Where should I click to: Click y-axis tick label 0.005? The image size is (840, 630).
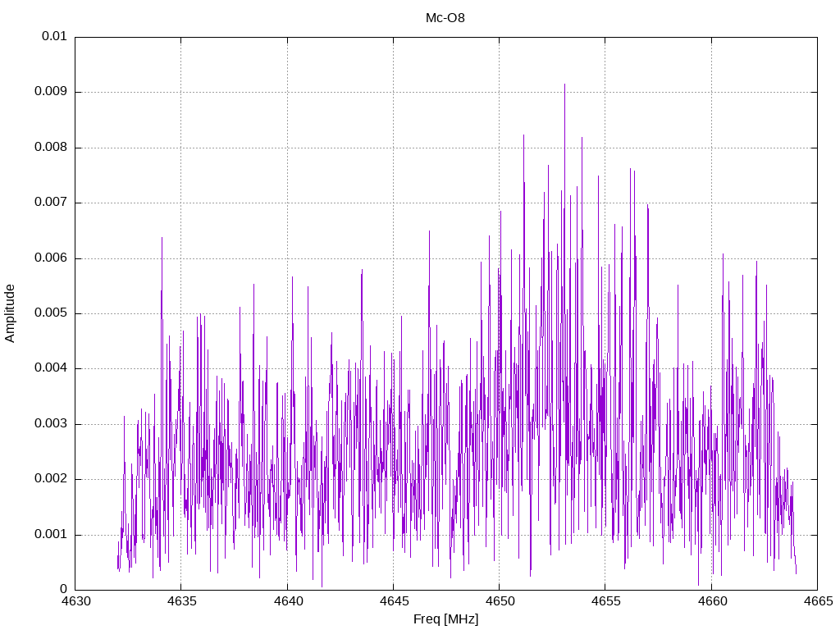51,313
